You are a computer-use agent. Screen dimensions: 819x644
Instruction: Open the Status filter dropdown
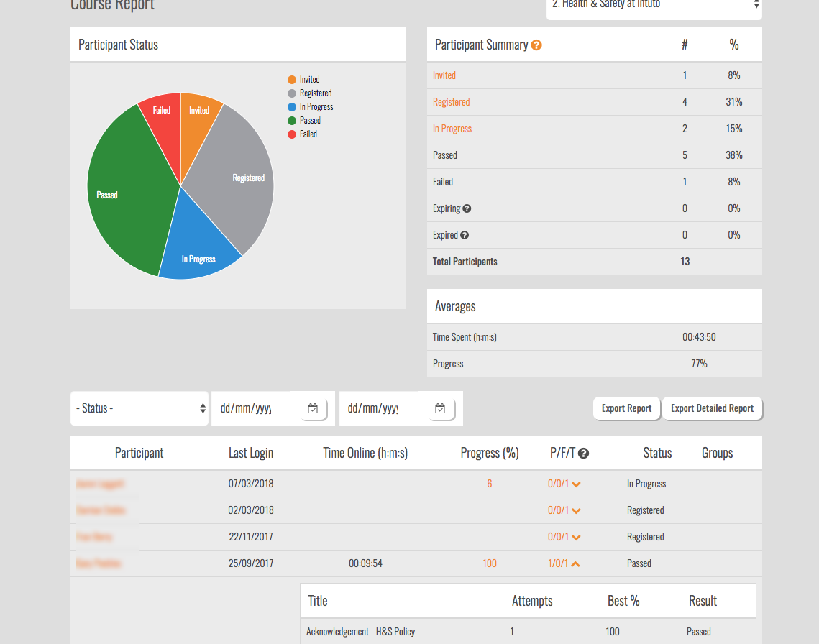(139, 408)
